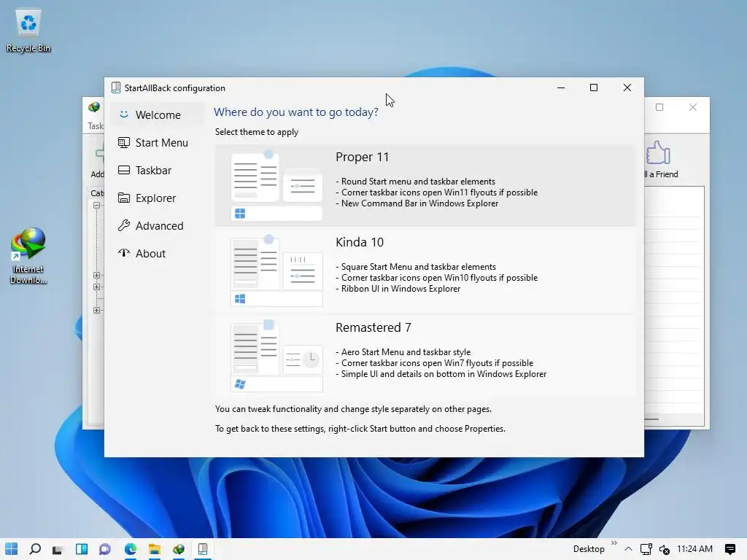
Task: Open Task View on the taskbar
Action: click(58, 550)
